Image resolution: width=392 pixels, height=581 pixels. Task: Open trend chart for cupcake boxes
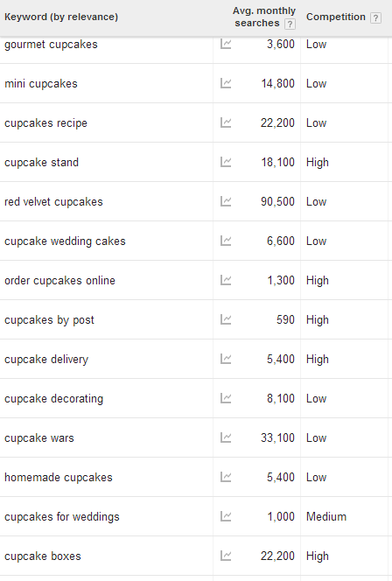226,556
